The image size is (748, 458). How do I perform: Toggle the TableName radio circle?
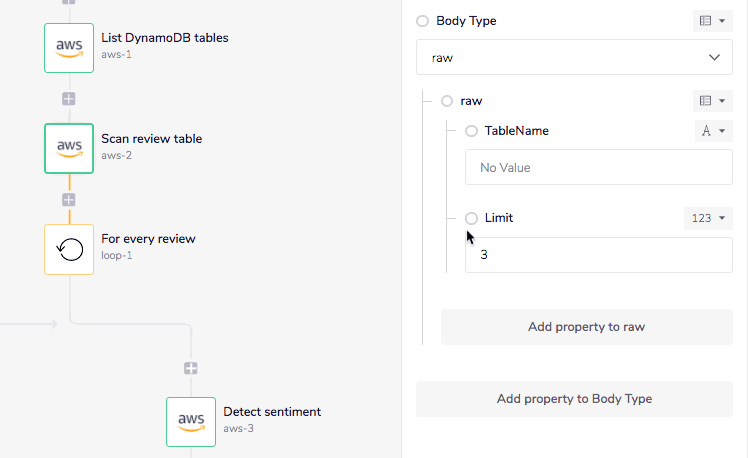[472, 131]
